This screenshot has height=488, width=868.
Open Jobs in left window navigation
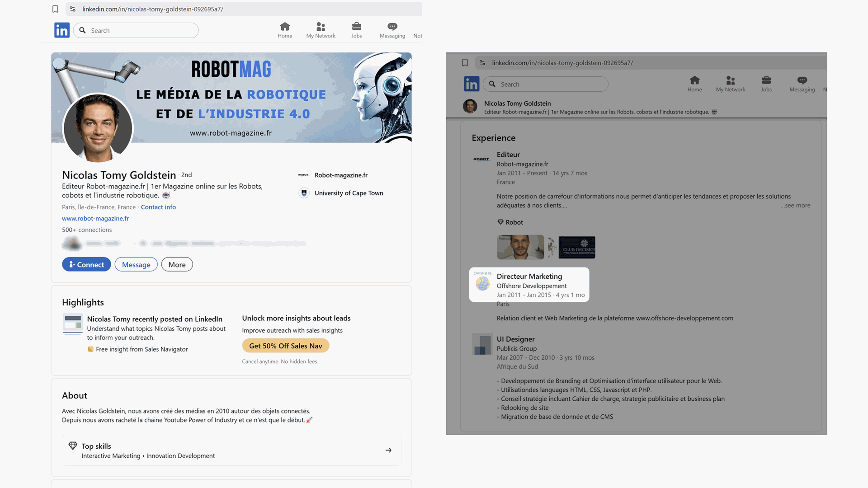[x=357, y=30]
